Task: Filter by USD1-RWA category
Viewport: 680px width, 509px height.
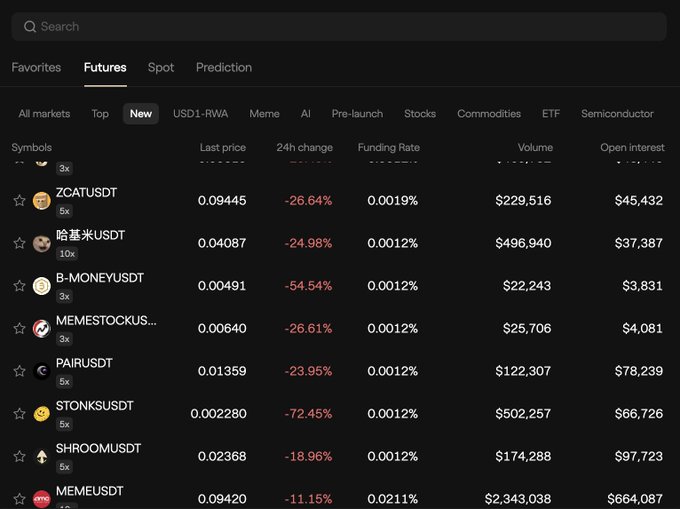Action: [200, 114]
